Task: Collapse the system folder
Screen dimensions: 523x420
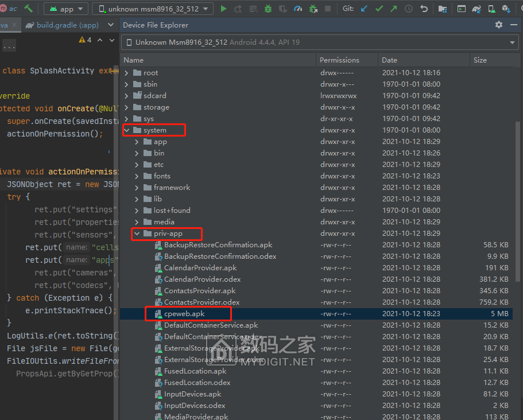Action: point(127,130)
